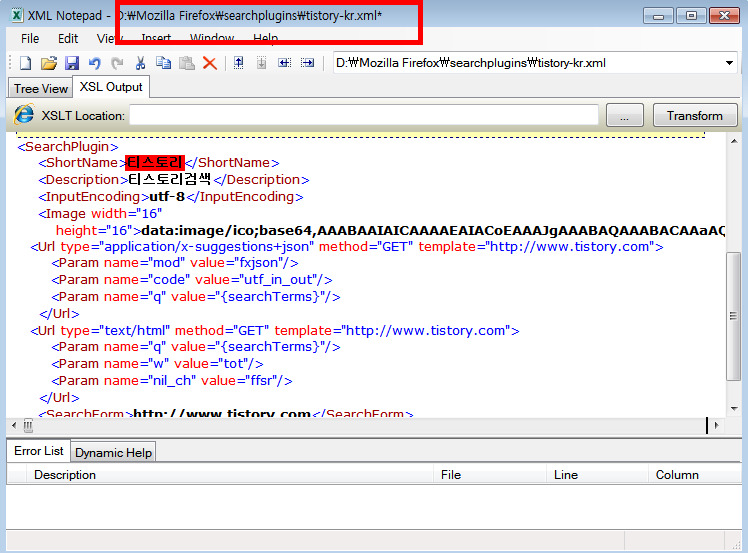The image size is (748, 553).
Task: Click inside the XSLT Location text field
Action: tap(364, 116)
